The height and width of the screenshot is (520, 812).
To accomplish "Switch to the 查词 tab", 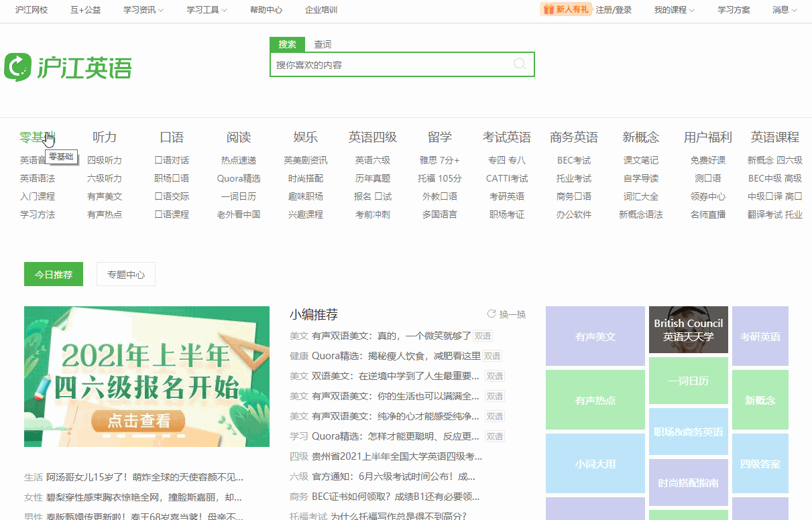I will 321,44.
